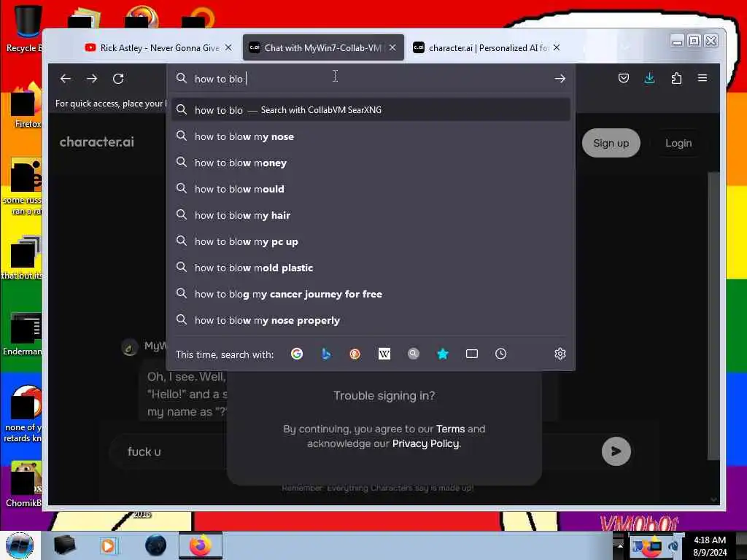Open the media player taskbar icon
The image size is (747, 560).
pos(108,545)
